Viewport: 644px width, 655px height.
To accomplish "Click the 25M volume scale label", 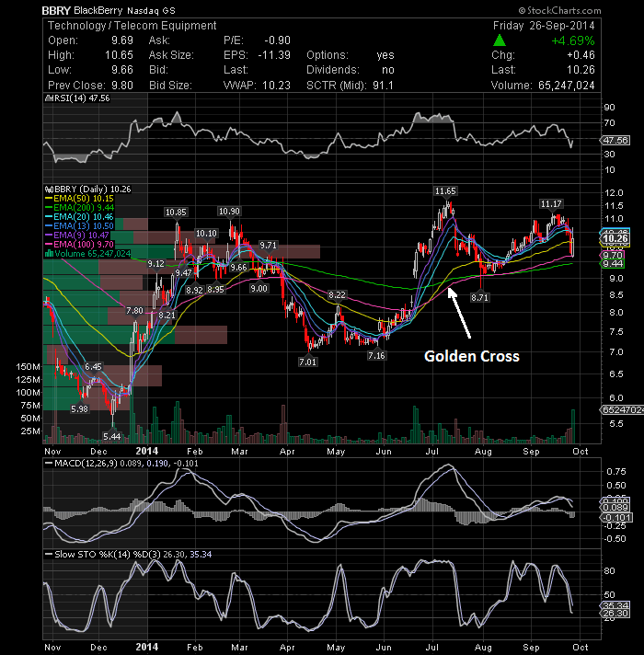I will pos(30,431).
